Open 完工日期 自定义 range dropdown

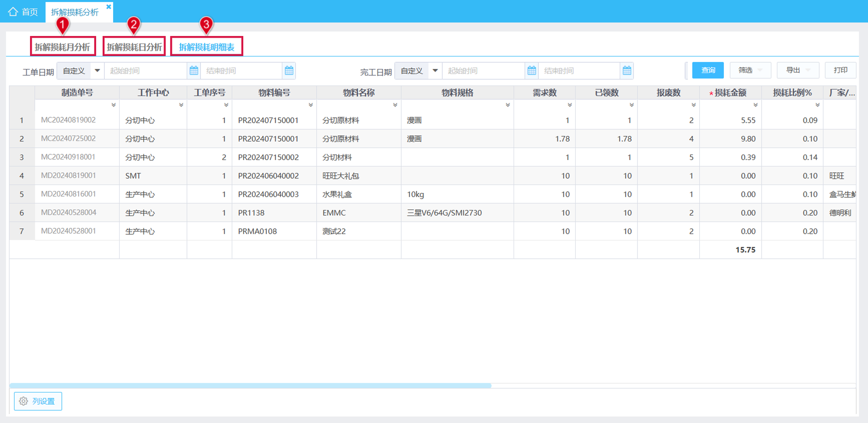pos(418,71)
